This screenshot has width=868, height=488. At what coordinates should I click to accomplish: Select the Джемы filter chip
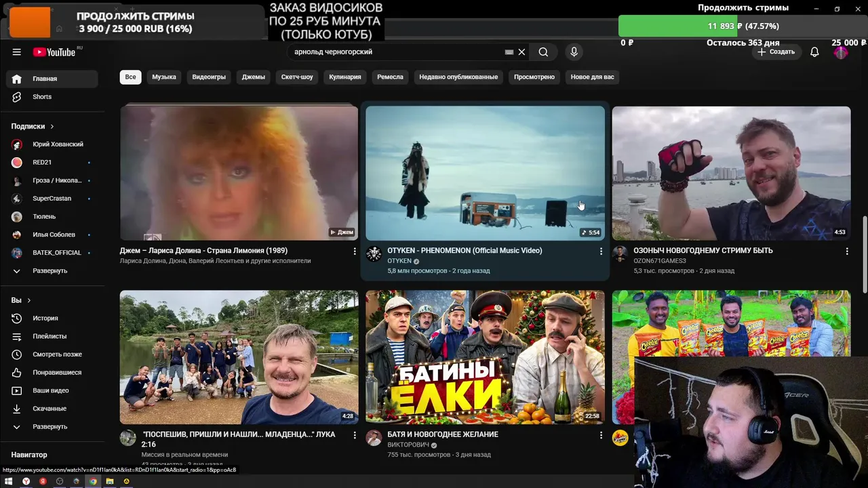pyautogui.click(x=254, y=77)
